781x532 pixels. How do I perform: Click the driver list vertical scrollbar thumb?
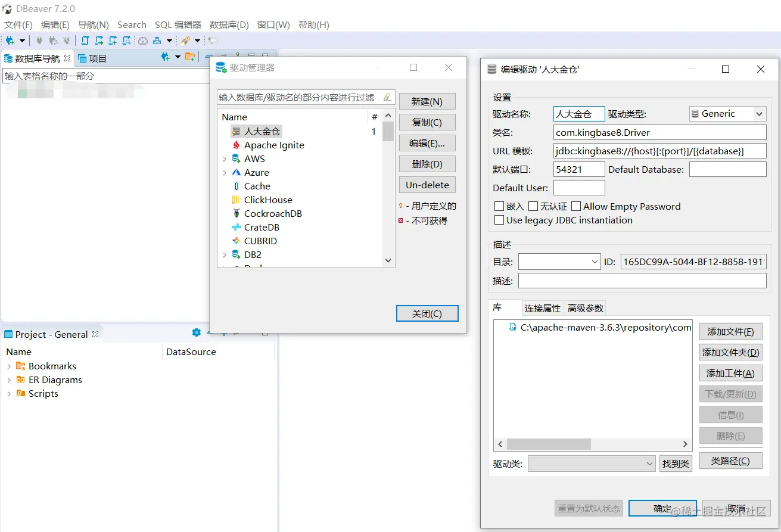pos(388,131)
